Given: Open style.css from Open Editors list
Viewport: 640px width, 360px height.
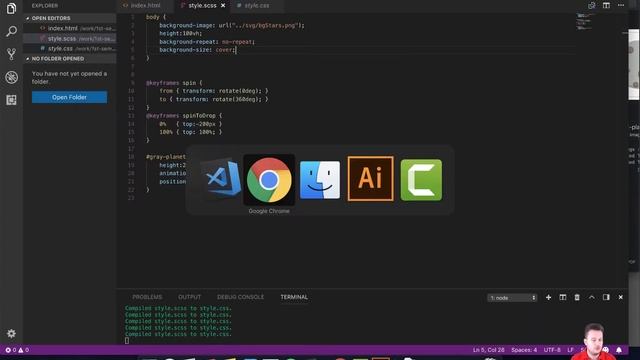Looking at the screenshot, I should (x=69, y=49).
